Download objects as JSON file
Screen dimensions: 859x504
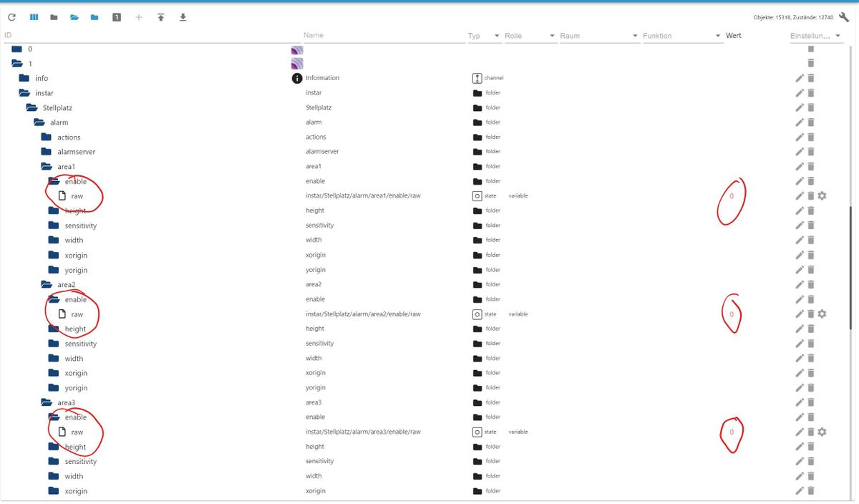(x=183, y=17)
